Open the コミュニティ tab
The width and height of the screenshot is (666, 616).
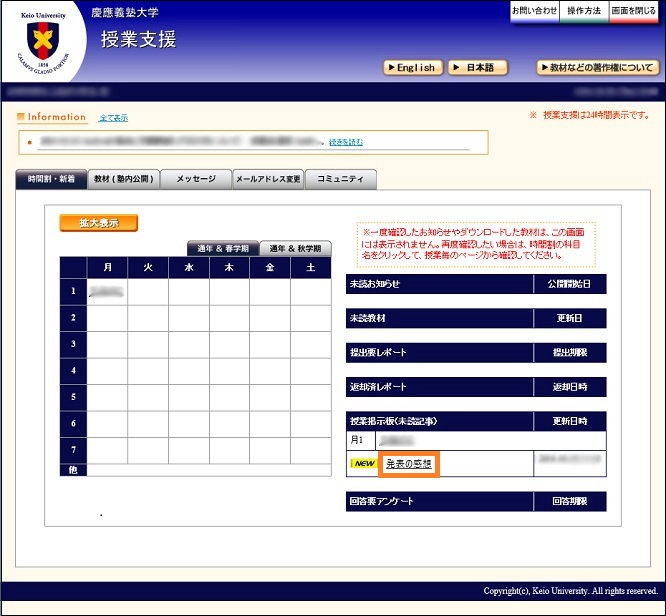[341, 180]
